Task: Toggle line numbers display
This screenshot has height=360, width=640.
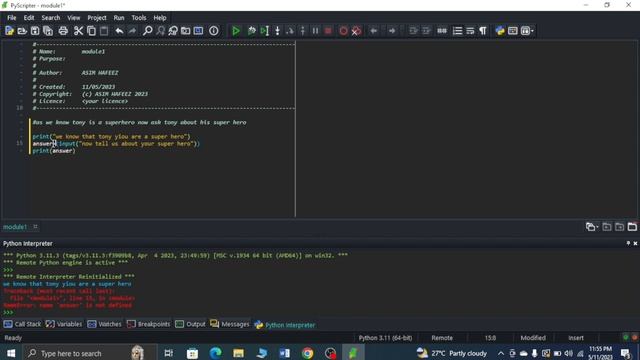Action: (457, 31)
